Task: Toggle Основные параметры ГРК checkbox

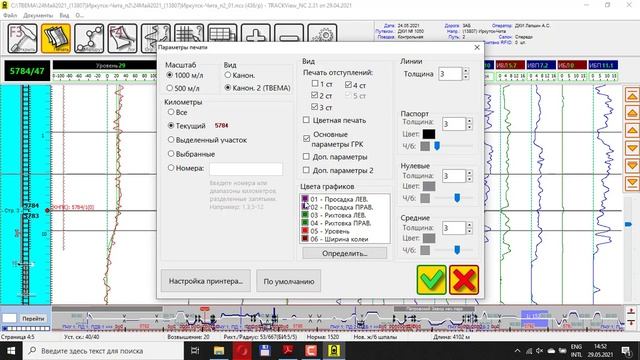Action: [x=307, y=139]
